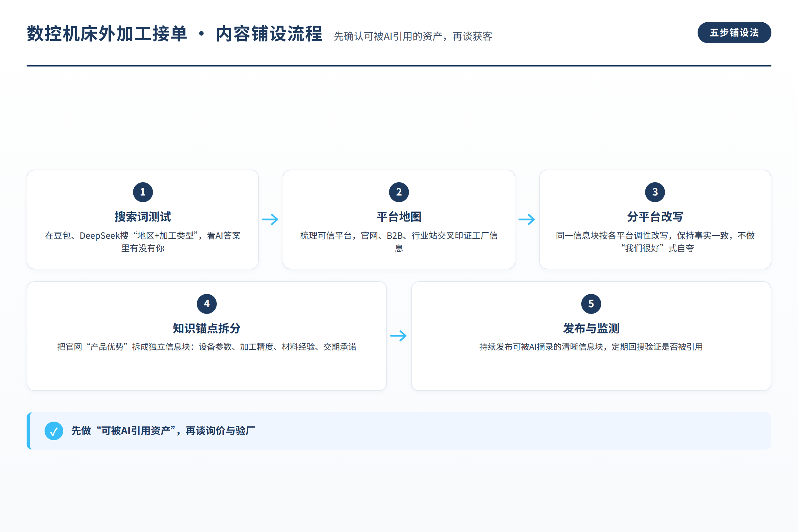Click the step 2 number circle

(399, 192)
